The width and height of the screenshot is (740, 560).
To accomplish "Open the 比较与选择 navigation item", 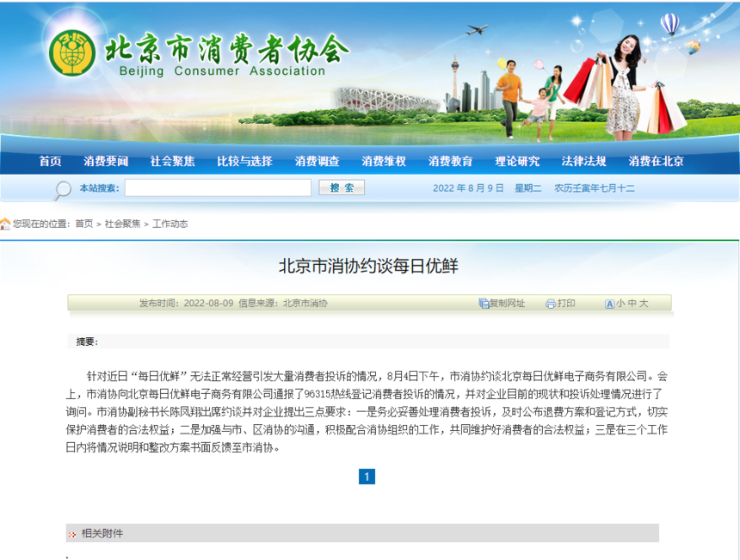I will coord(244,162).
